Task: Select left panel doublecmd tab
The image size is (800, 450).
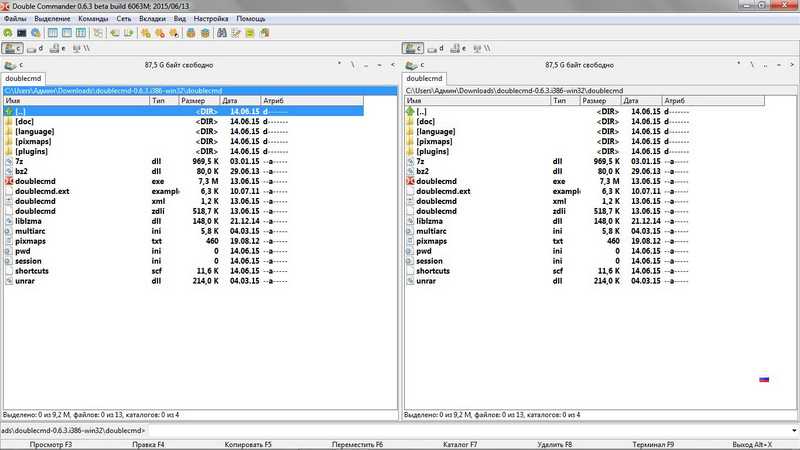Action: coord(23,79)
